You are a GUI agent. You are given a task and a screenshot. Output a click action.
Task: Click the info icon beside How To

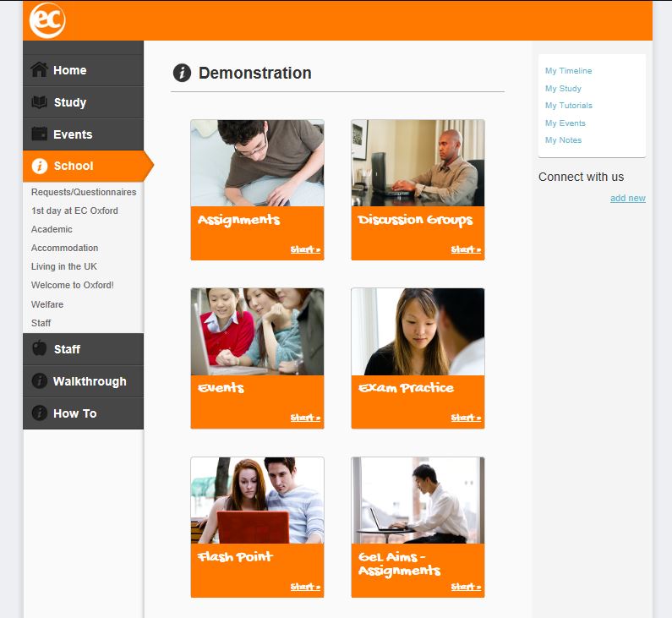point(40,413)
